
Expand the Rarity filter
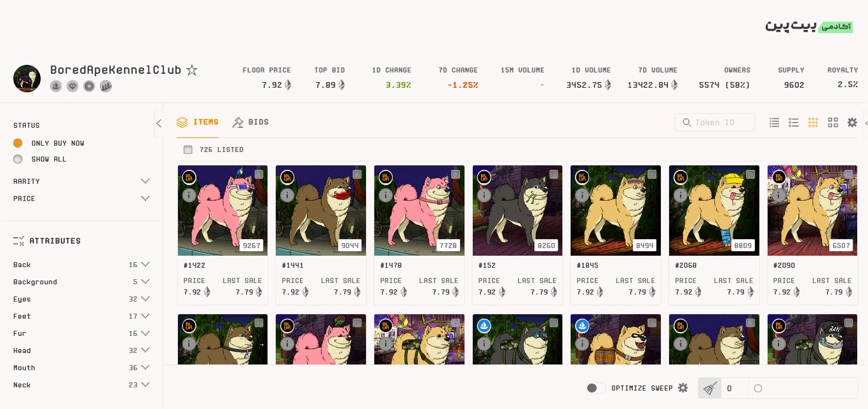[x=81, y=181]
